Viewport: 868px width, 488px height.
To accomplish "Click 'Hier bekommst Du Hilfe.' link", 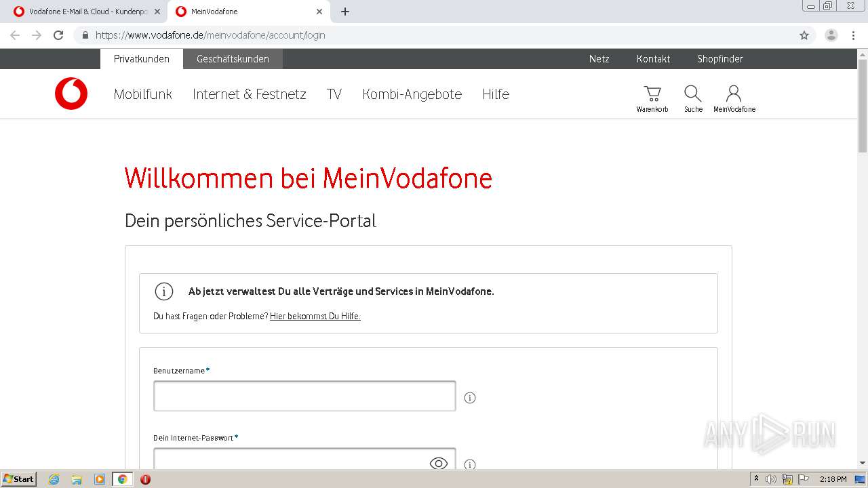I will tap(315, 316).
